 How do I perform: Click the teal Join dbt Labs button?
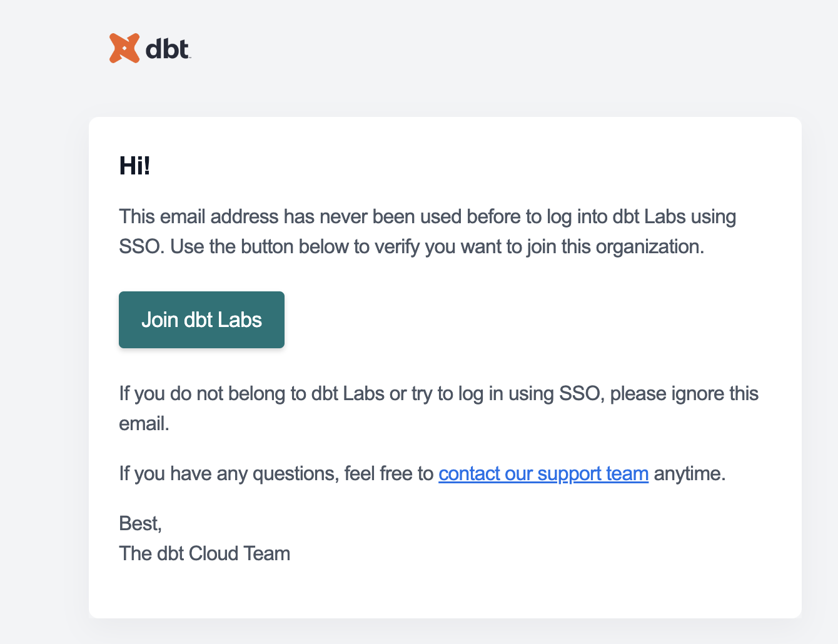click(x=201, y=319)
